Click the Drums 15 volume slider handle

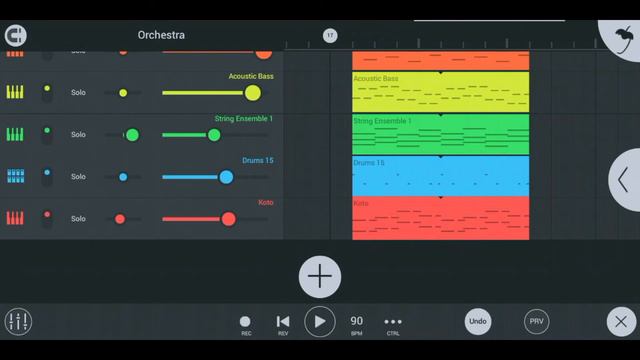tap(226, 177)
